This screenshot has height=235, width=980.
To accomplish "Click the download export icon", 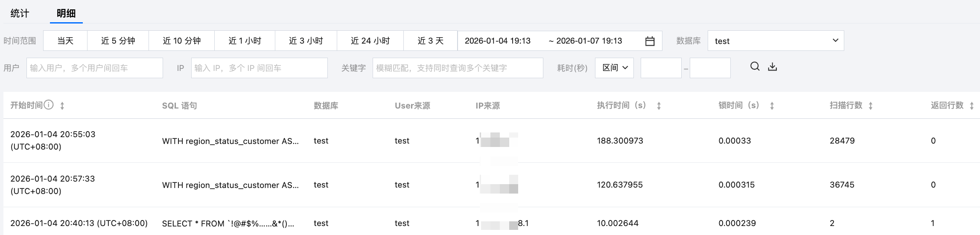I will pos(773,67).
